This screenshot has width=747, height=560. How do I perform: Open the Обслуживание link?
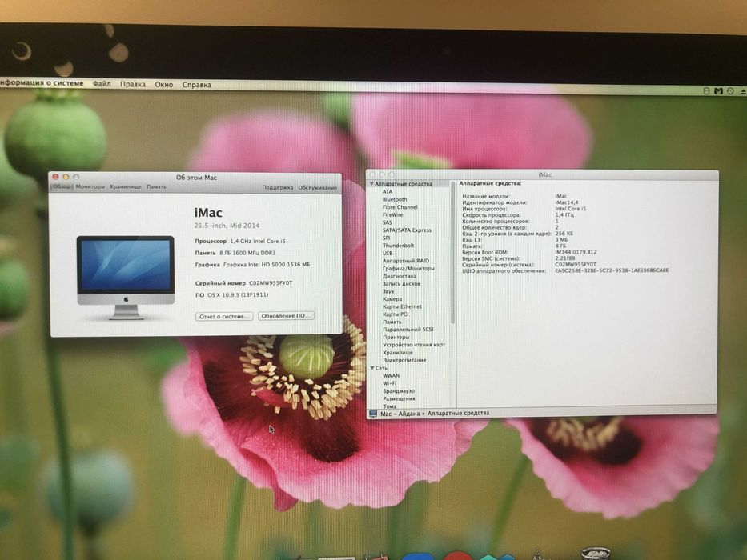pyautogui.click(x=317, y=188)
